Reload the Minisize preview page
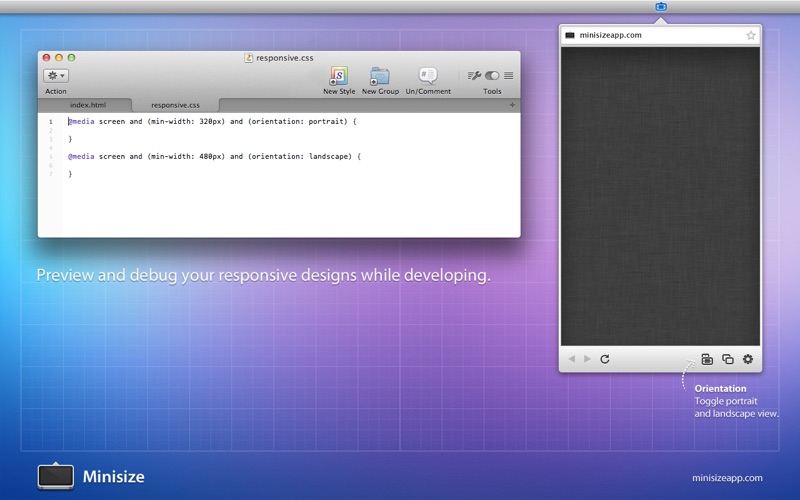 click(x=605, y=359)
